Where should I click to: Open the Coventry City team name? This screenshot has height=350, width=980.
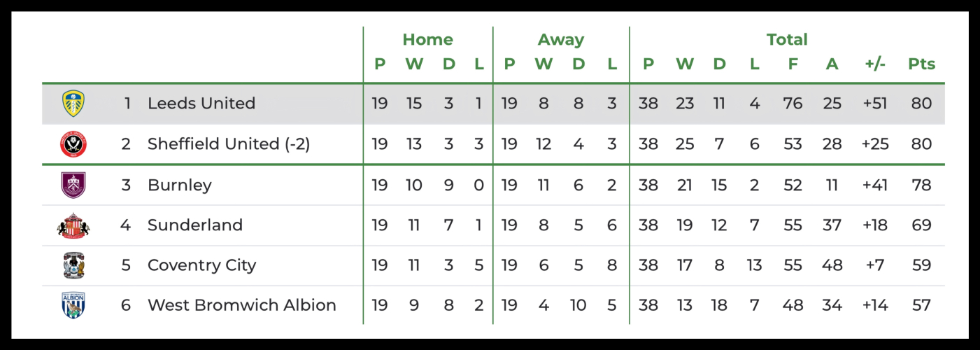coord(201,266)
